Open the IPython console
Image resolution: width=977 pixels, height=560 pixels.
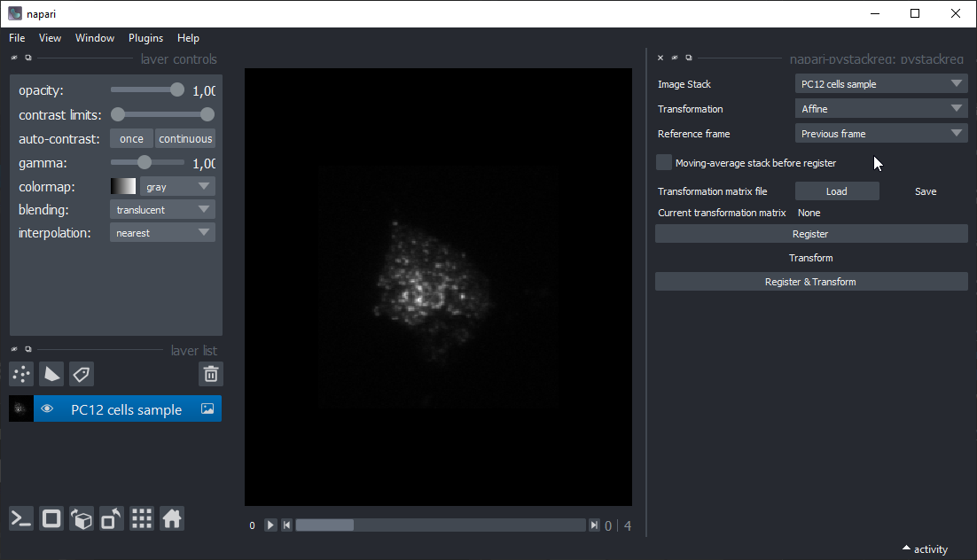click(x=21, y=519)
